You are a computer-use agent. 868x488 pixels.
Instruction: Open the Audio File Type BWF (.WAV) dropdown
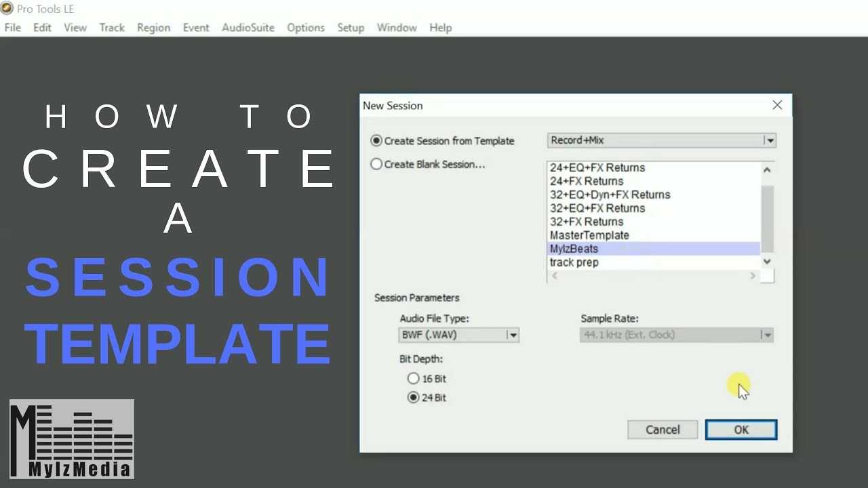point(459,335)
